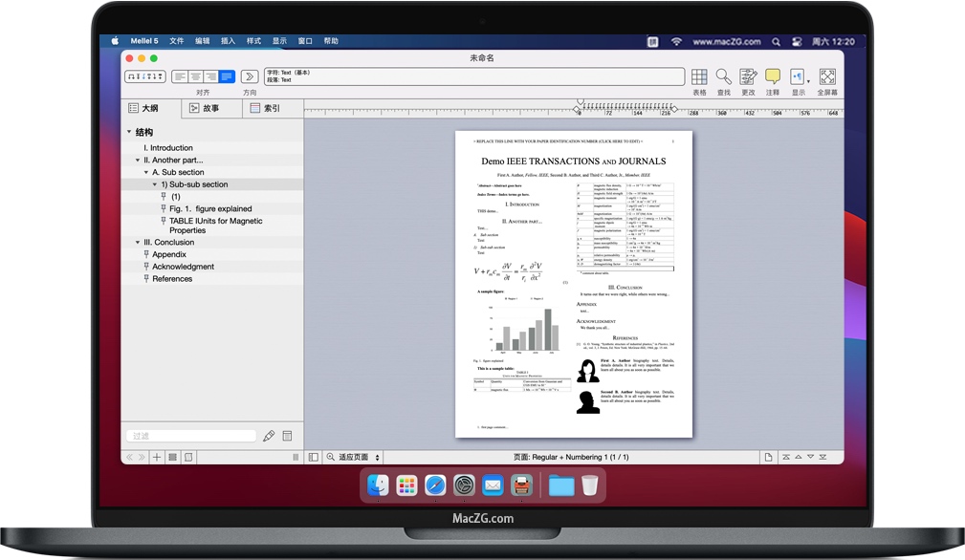The height and width of the screenshot is (560, 965).
Task: Open the 显示 invisibles display button
Action: (799, 76)
